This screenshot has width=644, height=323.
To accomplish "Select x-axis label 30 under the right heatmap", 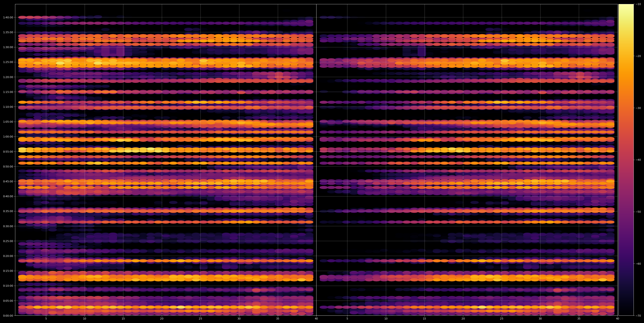I will coord(540,319).
